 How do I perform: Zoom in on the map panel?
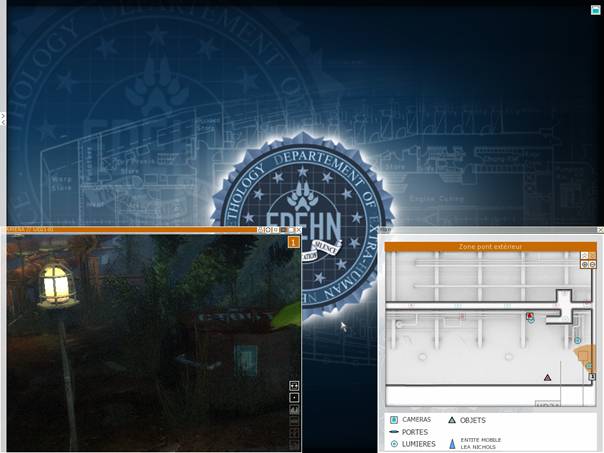coord(585,264)
